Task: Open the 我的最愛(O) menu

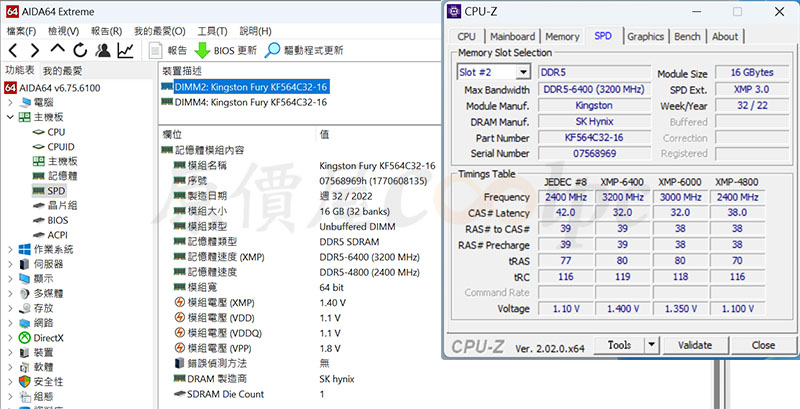Action: click(160, 31)
